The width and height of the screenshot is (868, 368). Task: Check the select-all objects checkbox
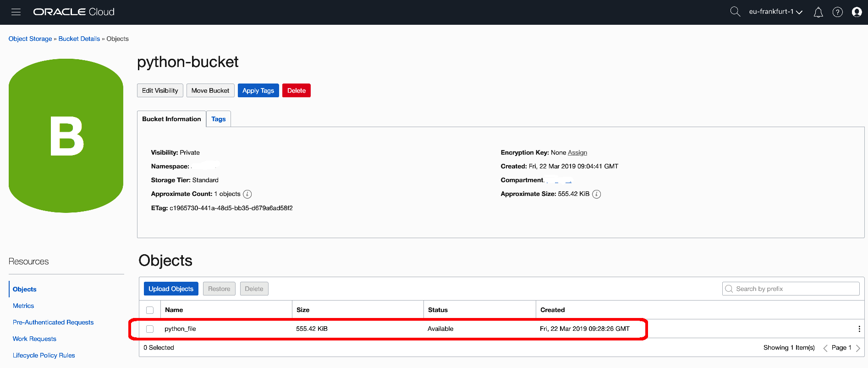click(x=150, y=310)
